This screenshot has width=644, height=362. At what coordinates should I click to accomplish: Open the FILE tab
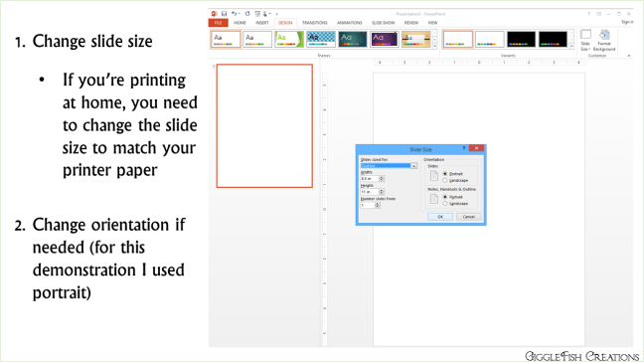[218, 23]
